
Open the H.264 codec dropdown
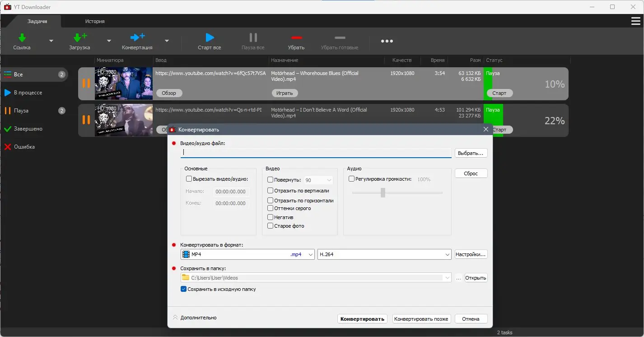coord(384,254)
